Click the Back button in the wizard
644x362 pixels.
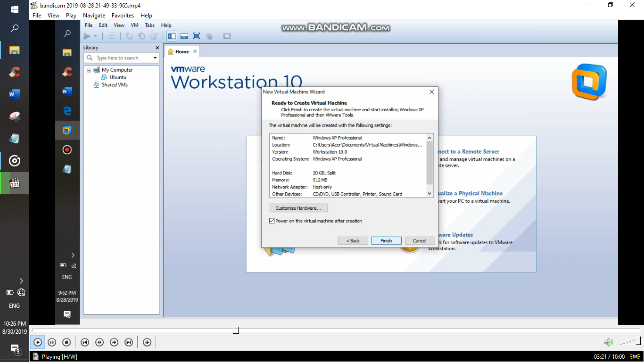(353, 240)
